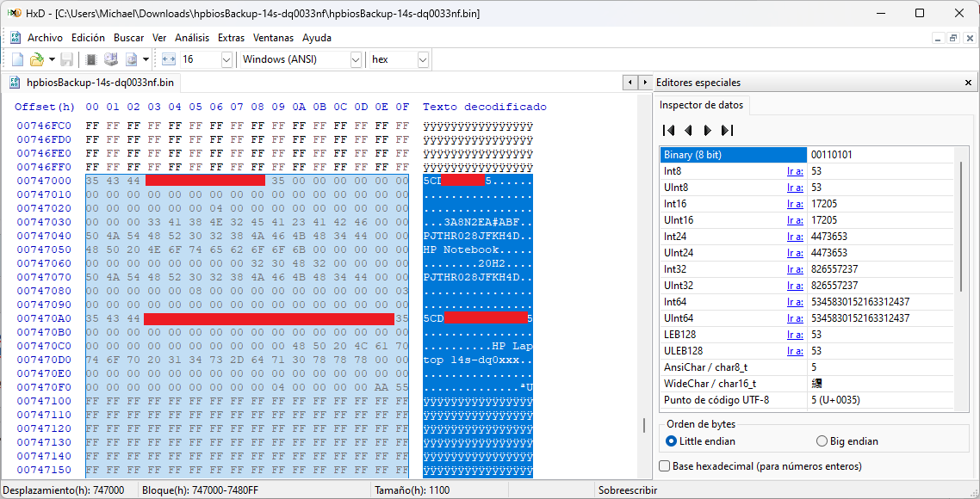Click the Binary value 00110101 field
Image resolution: width=980 pixels, height=499 pixels.
point(880,155)
